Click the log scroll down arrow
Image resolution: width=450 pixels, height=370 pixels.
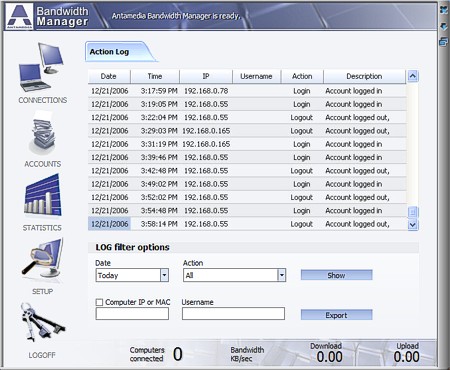click(413, 225)
